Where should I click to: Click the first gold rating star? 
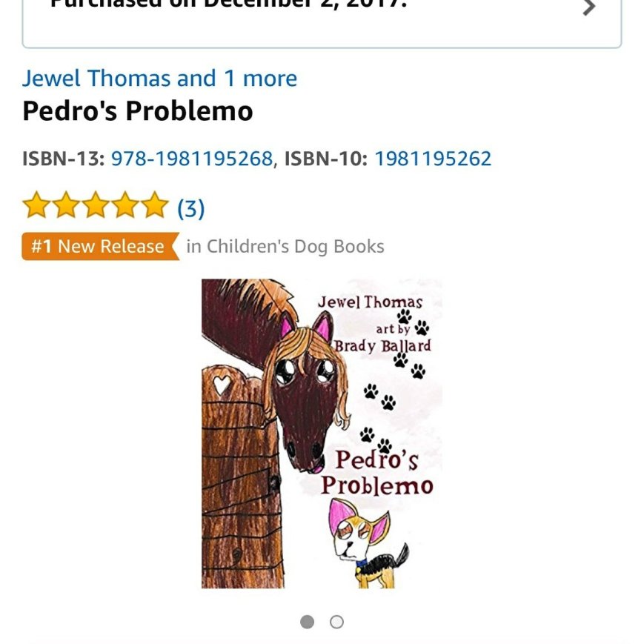coord(36,205)
